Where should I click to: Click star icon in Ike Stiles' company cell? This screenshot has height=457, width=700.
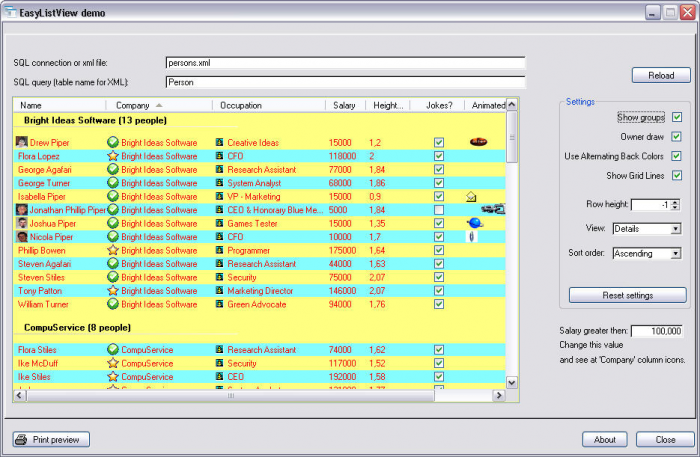click(x=113, y=376)
